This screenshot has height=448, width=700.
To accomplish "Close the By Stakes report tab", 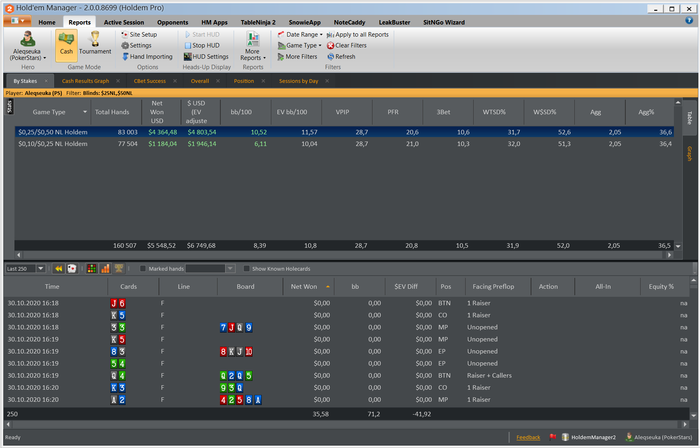I will coord(46,81).
